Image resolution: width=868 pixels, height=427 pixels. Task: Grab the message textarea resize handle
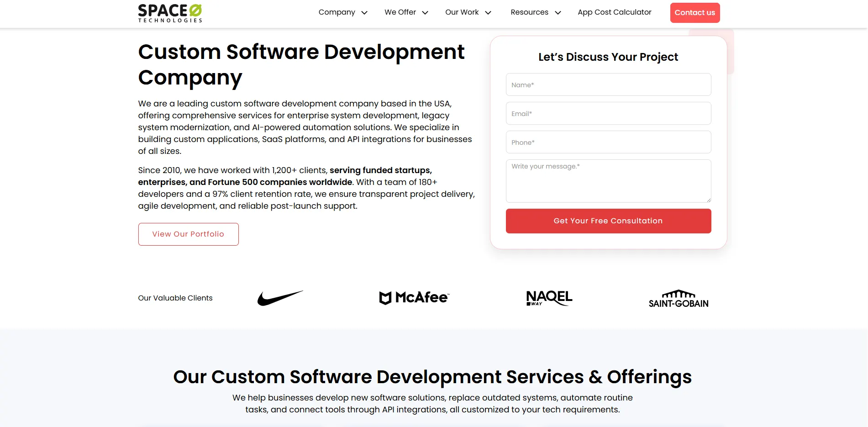[x=709, y=200]
